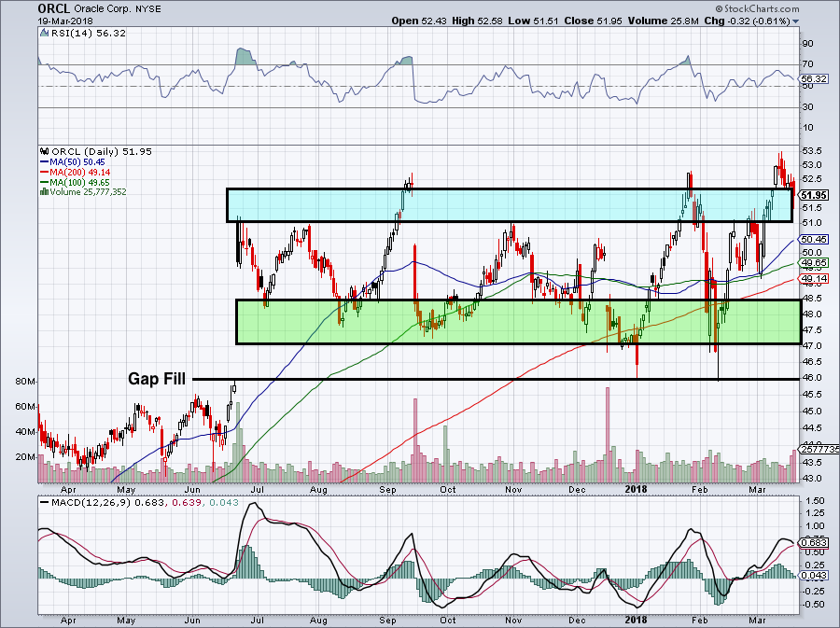
Task: Click the 46.0 price axis label
Action: pos(813,377)
